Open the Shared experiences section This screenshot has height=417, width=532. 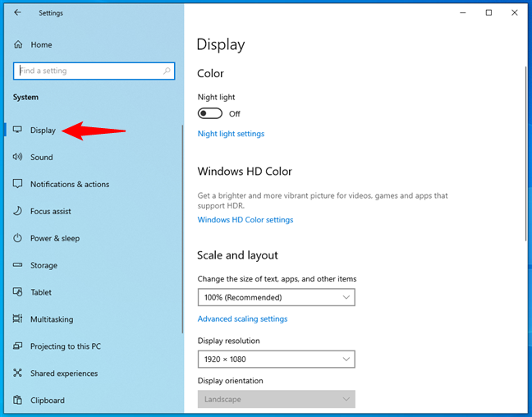pyautogui.click(x=64, y=373)
